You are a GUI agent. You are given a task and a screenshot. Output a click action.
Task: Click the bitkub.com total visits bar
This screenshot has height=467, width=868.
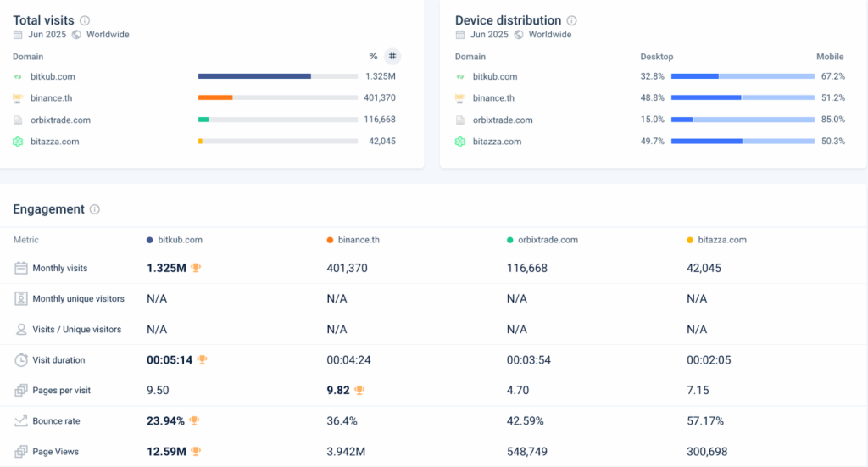click(x=277, y=76)
